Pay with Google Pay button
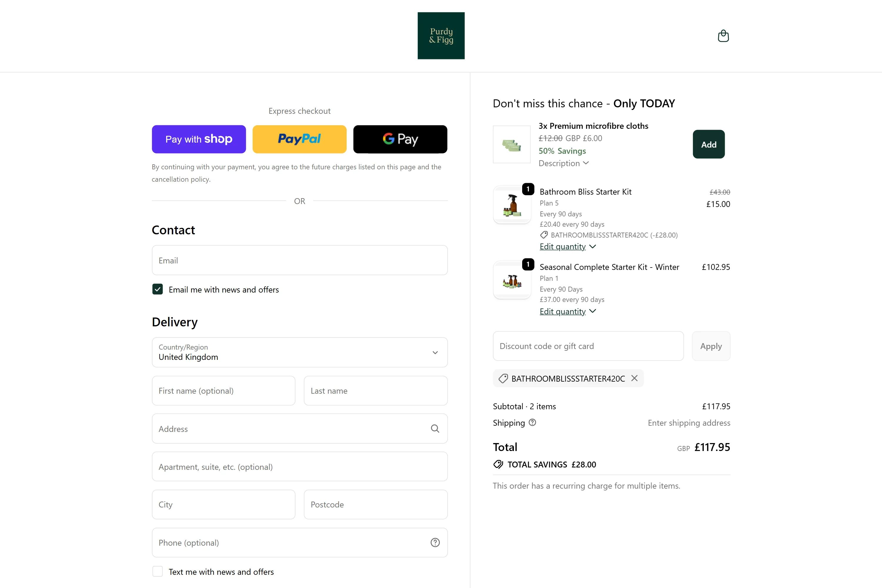 tap(400, 139)
